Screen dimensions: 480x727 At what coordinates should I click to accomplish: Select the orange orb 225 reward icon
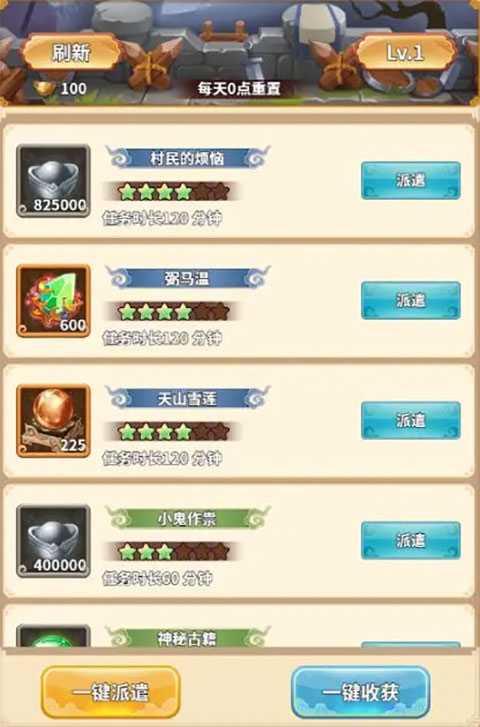(x=53, y=421)
